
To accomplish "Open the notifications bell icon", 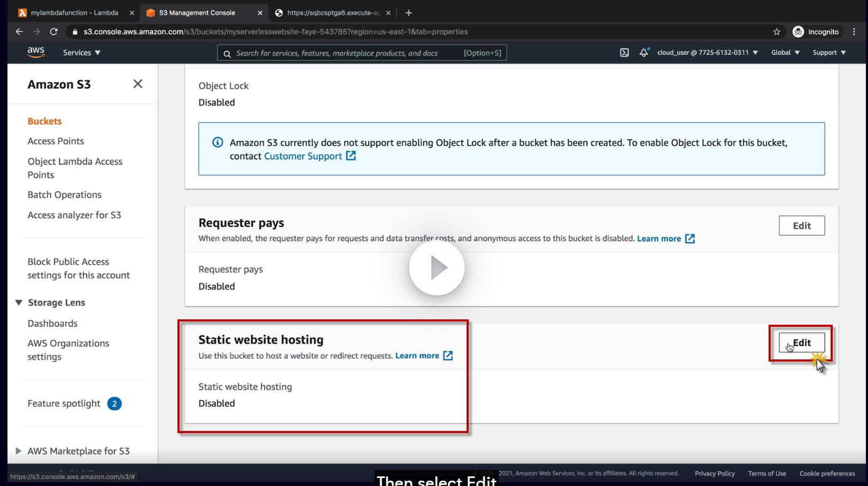I will [644, 52].
